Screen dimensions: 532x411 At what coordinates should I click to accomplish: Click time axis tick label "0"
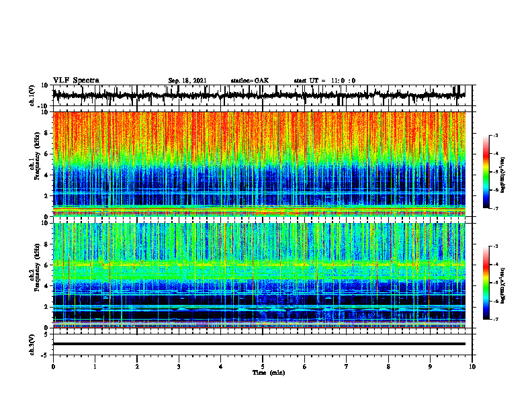[x=53, y=367]
